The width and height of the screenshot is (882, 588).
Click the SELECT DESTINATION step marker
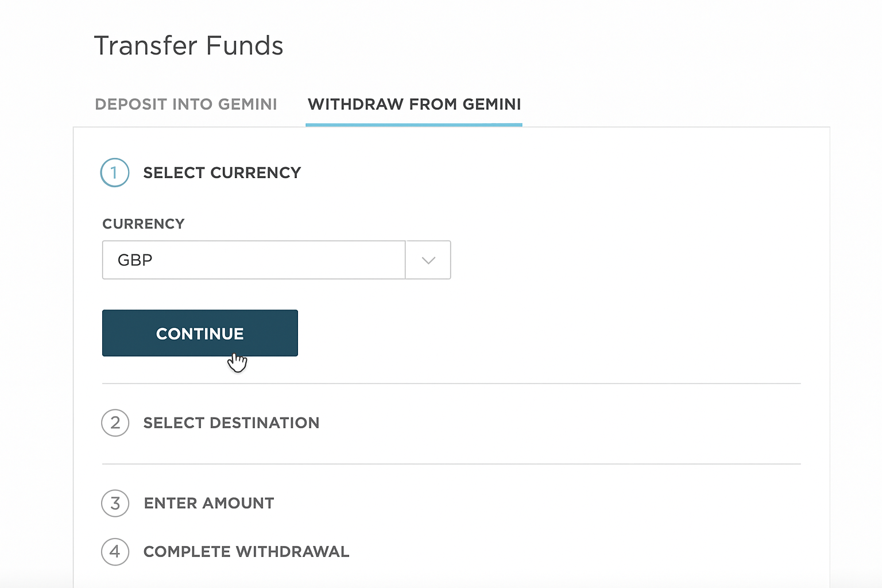pyautogui.click(x=115, y=423)
